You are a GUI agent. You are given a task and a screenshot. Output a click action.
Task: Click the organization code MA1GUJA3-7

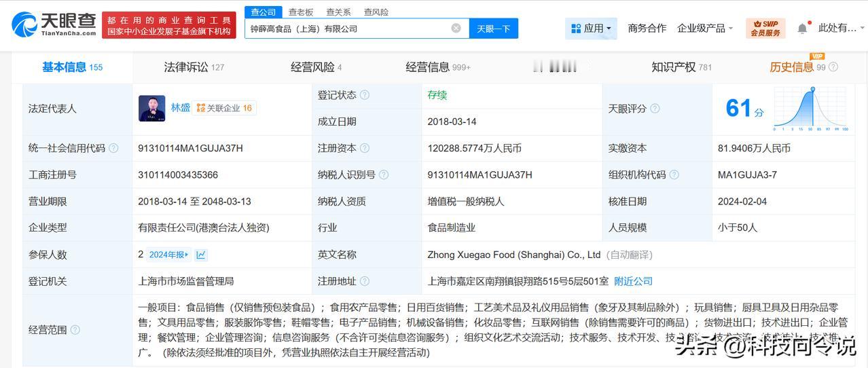coord(747,174)
